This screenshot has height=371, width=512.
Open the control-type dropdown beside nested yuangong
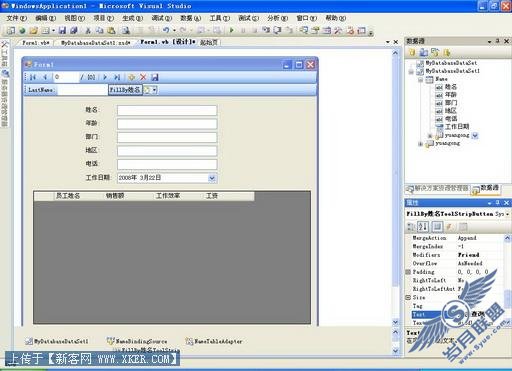pyautogui.click(x=475, y=135)
